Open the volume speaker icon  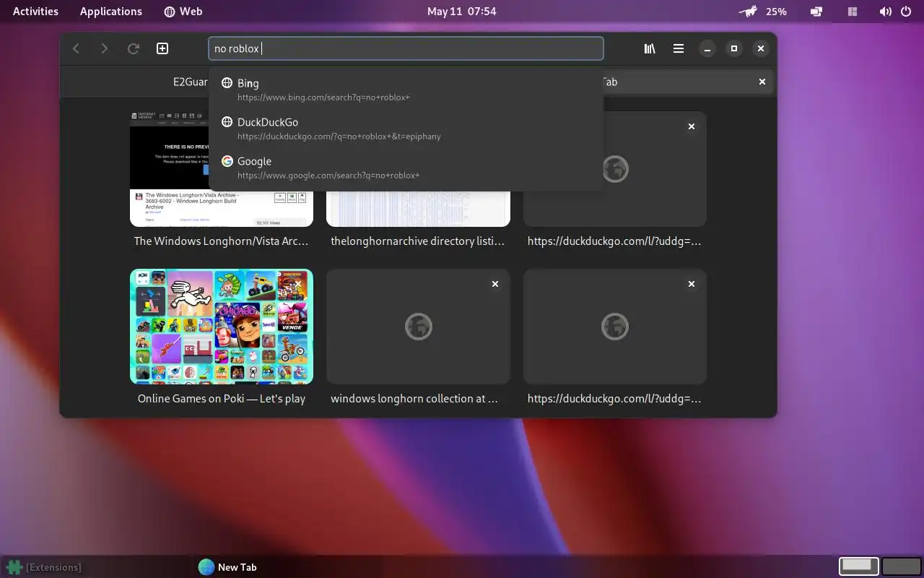pyautogui.click(x=885, y=11)
